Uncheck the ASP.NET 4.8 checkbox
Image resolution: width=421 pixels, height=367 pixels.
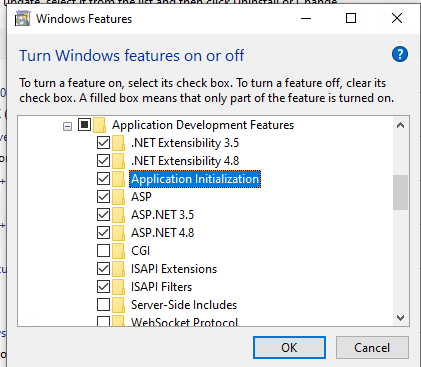(x=103, y=233)
